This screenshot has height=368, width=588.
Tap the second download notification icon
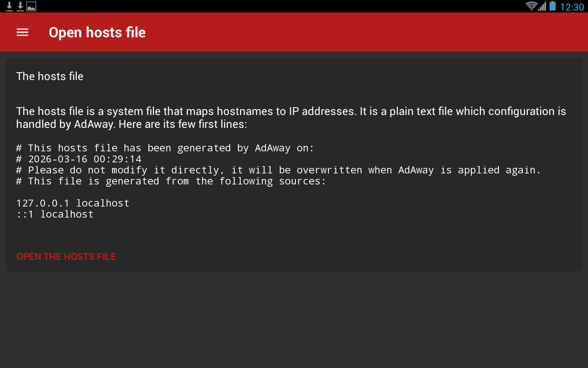20,6
